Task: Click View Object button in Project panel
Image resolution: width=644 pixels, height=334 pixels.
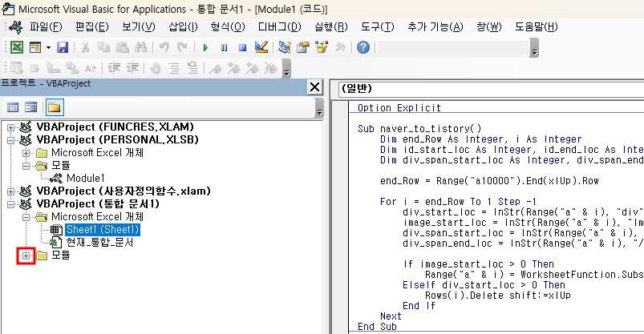Action: (30, 107)
